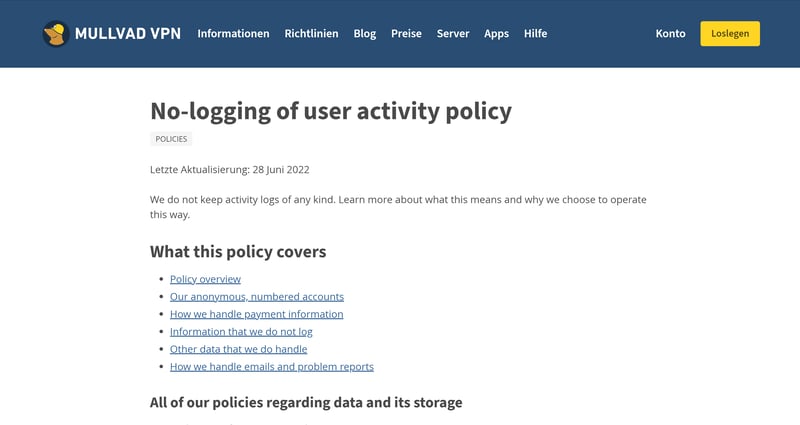Open the Preise pricing page
The width and height of the screenshot is (800, 425).
406,33
